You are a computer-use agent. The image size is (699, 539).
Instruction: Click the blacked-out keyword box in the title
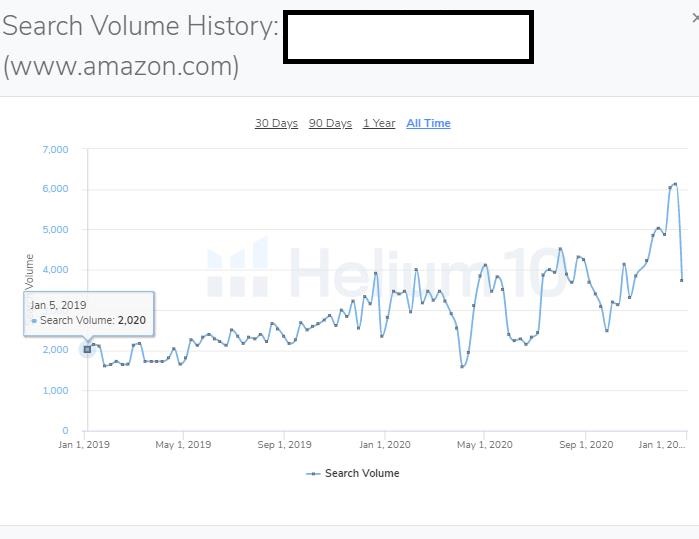point(408,37)
